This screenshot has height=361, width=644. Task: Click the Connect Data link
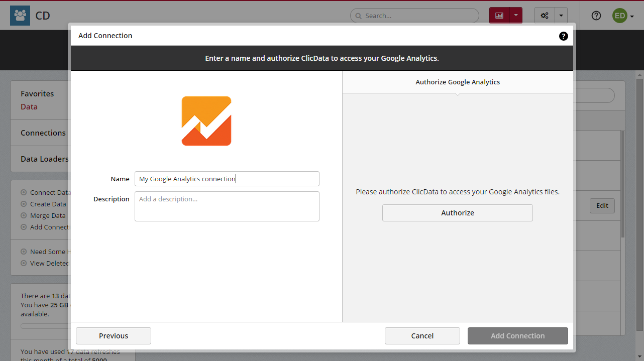tap(50, 192)
